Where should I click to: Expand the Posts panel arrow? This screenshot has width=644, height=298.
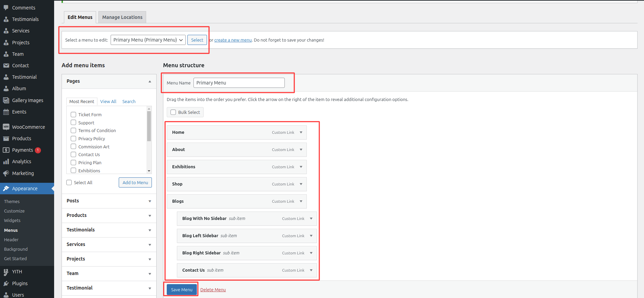coord(149,201)
